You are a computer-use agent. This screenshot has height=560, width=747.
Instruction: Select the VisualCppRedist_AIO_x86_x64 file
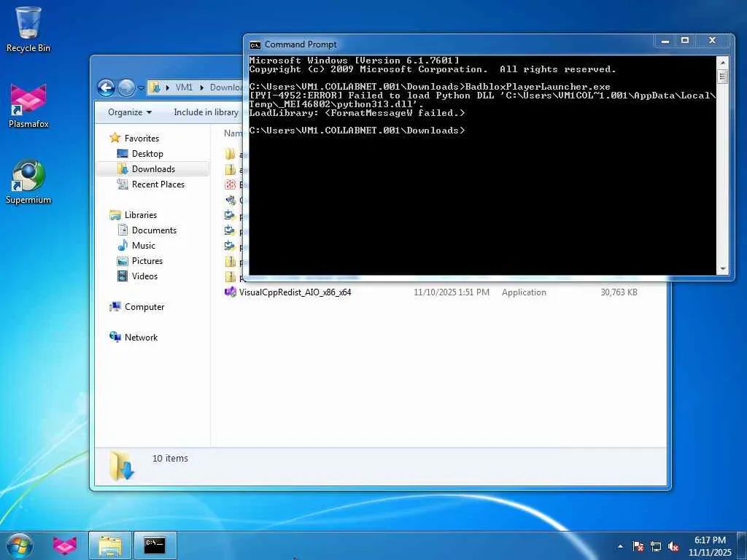[x=295, y=292]
